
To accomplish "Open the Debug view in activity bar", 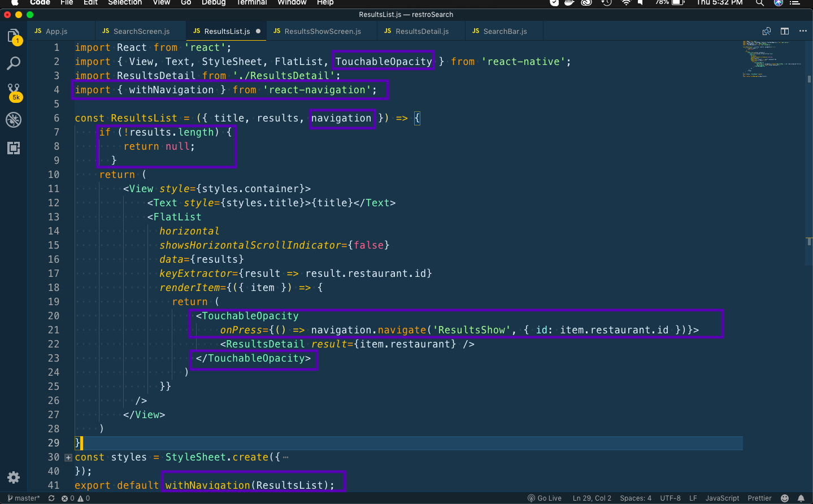I will click(x=14, y=120).
